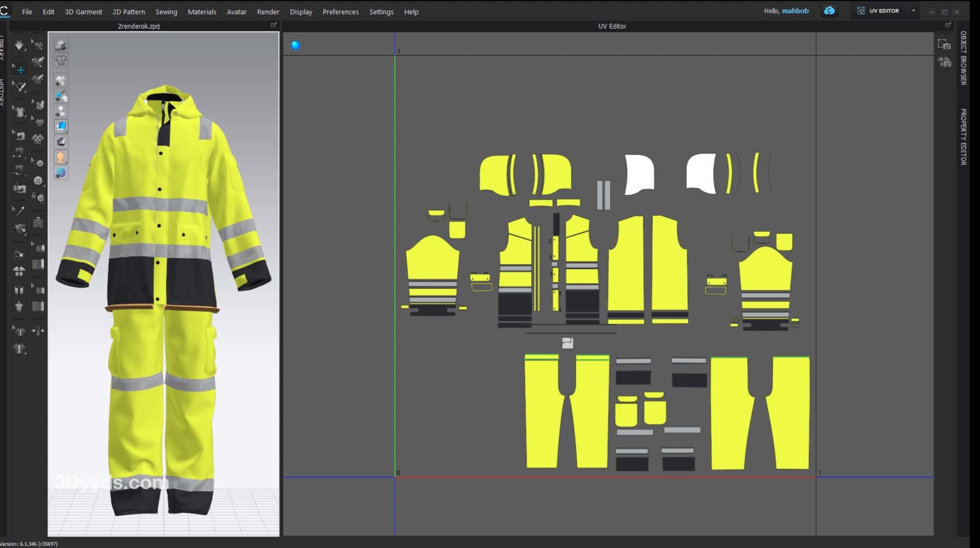Open the Materials menu
Image resolution: width=980 pixels, height=548 pixels.
[201, 11]
